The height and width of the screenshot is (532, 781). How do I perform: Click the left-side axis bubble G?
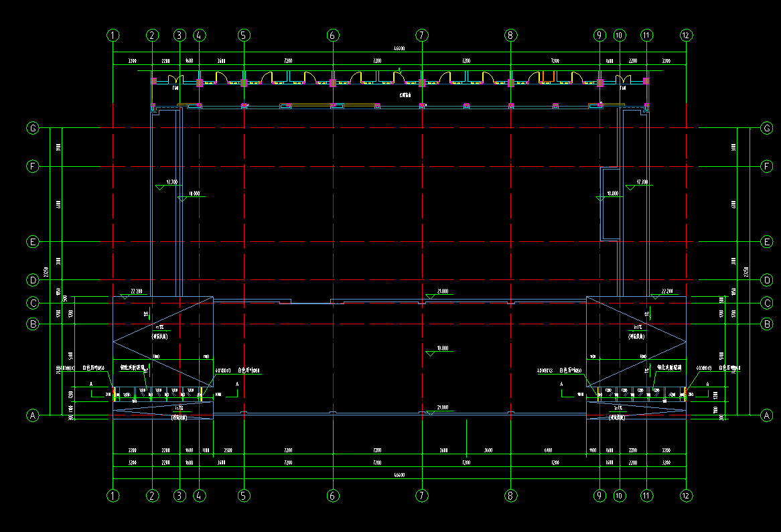32,128
